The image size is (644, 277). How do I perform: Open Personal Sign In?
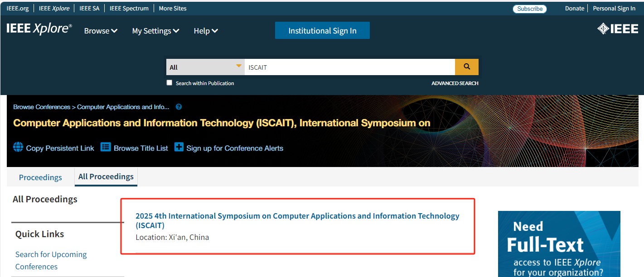[614, 8]
